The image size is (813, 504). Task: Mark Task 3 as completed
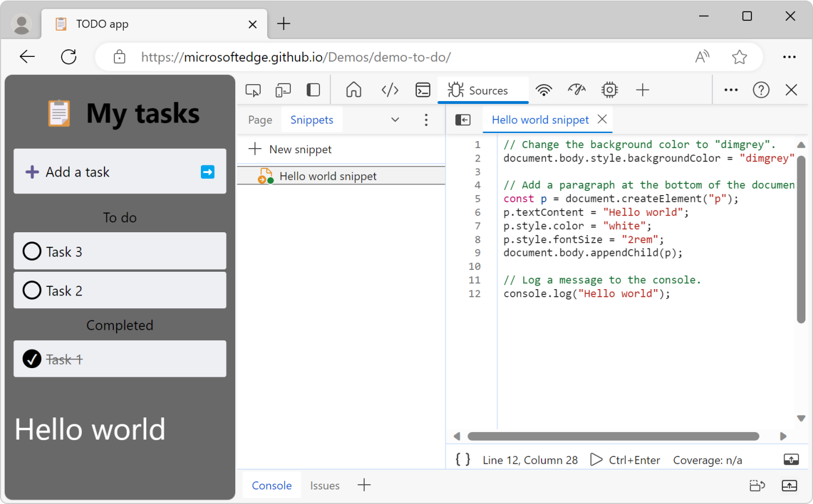point(32,251)
